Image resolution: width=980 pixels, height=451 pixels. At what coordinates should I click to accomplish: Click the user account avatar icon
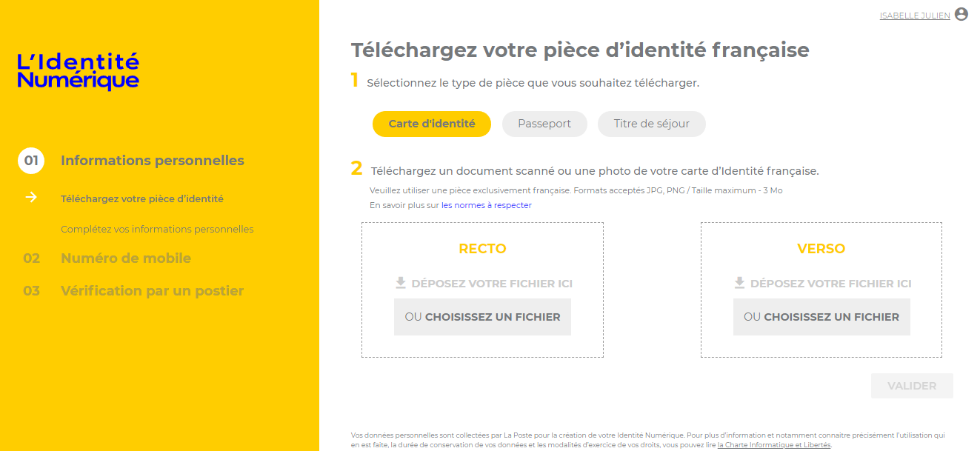[961, 14]
